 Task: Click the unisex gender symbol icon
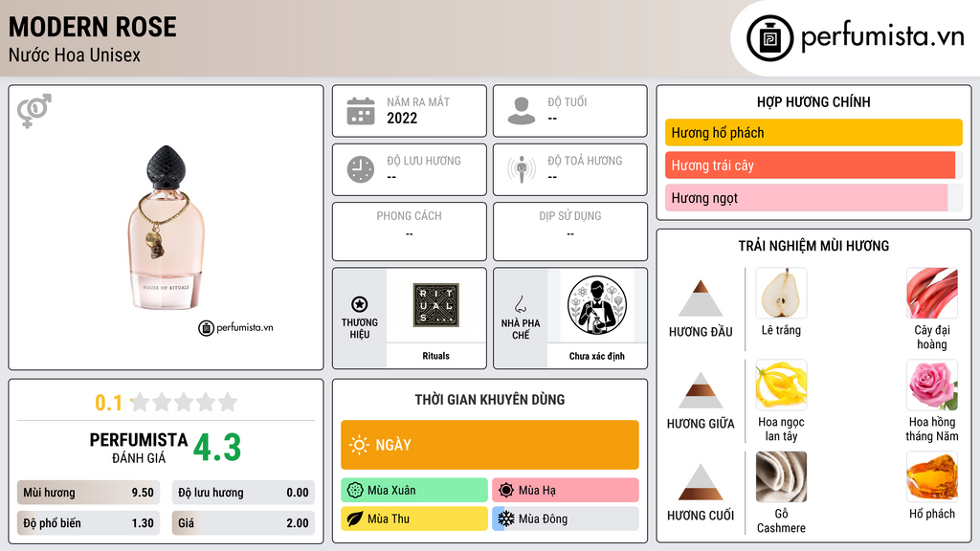click(34, 111)
